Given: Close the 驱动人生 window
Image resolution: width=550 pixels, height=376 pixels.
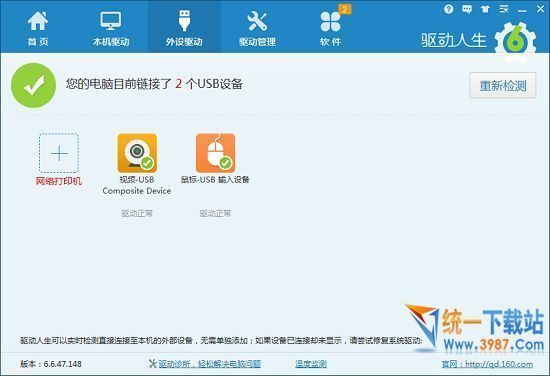Looking at the screenshot, I should (540, 9).
